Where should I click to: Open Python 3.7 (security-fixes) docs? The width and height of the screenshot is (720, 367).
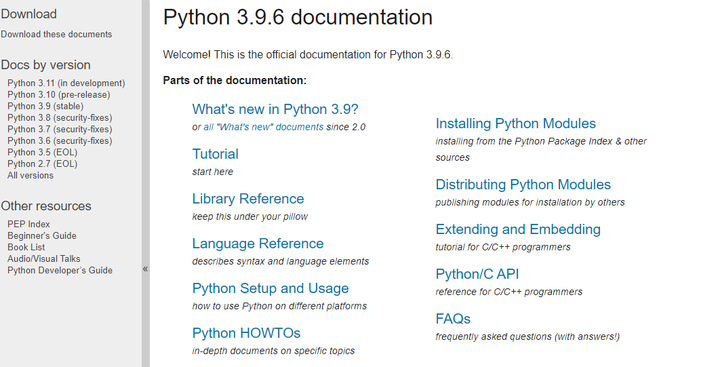(x=60, y=129)
